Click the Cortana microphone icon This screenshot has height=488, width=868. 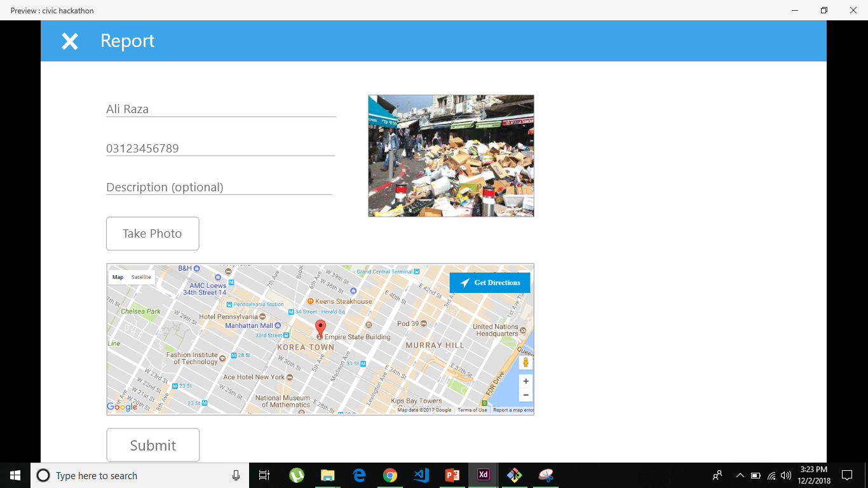(x=236, y=475)
